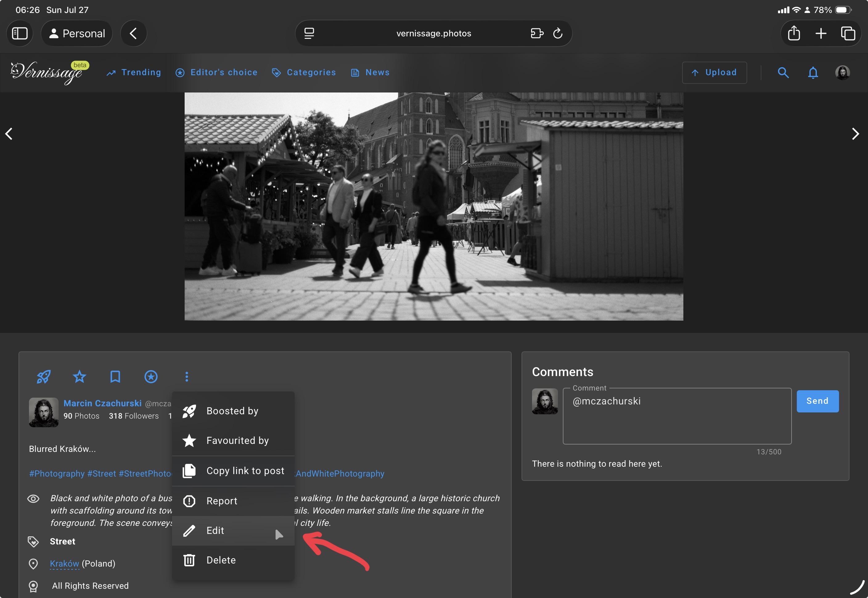Open notifications via the bell icon
The width and height of the screenshot is (868, 598).
click(x=813, y=72)
